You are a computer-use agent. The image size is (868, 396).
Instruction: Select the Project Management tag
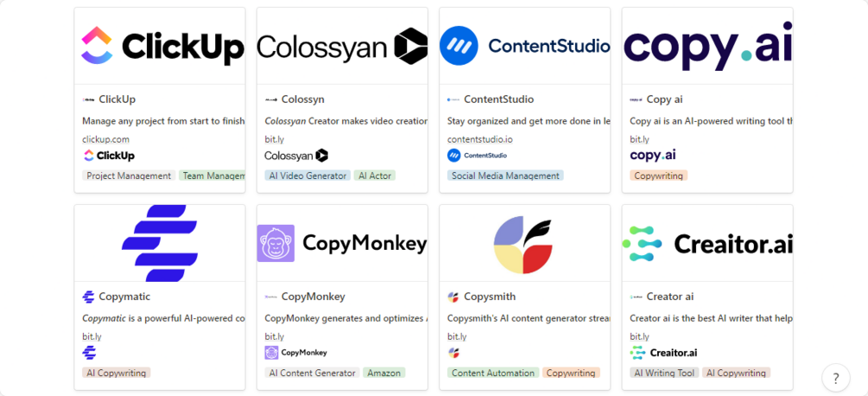click(x=129, y=176)
